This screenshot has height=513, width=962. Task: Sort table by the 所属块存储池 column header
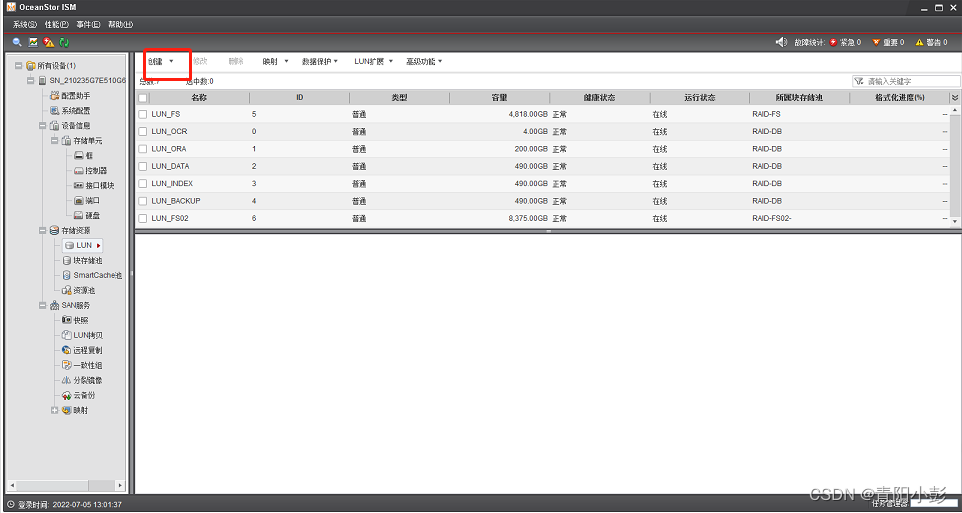799,98
